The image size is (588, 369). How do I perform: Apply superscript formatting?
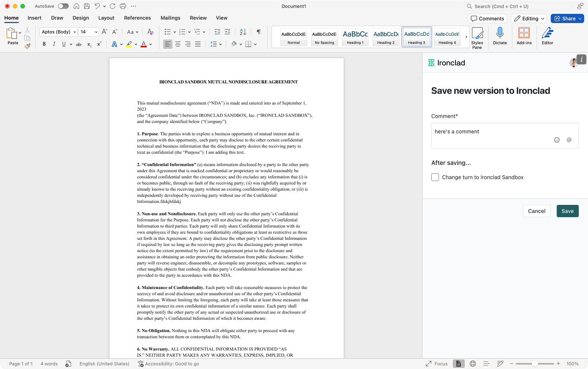click(99, 44)
